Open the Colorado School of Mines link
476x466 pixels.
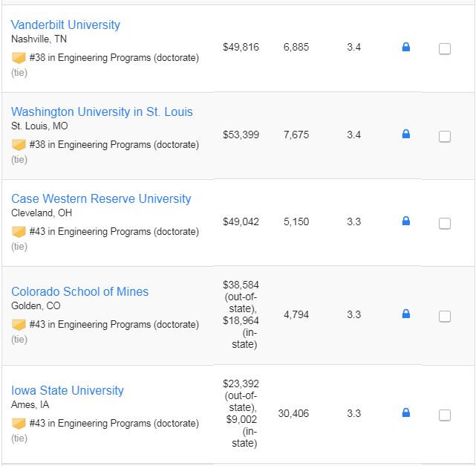point(80,291)
